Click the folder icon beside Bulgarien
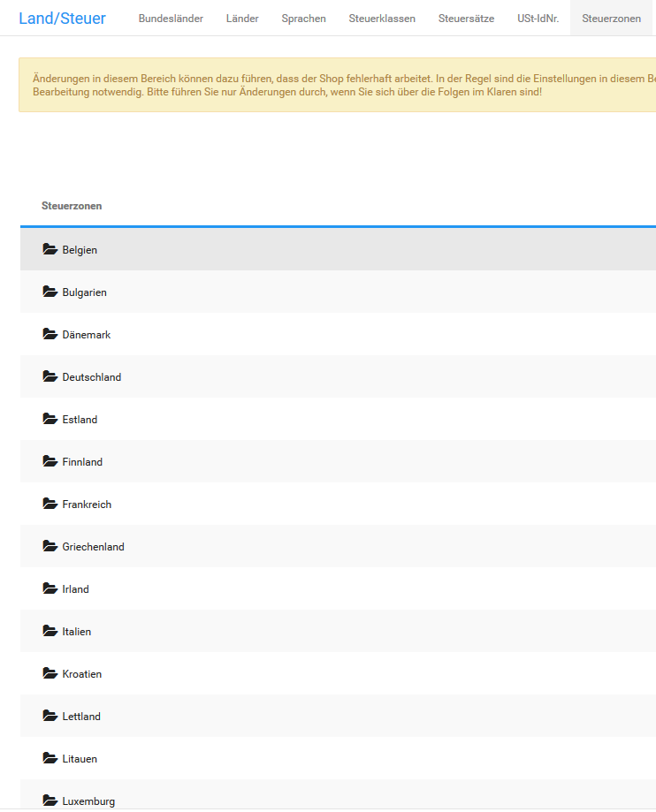 (x=50, y=292)
